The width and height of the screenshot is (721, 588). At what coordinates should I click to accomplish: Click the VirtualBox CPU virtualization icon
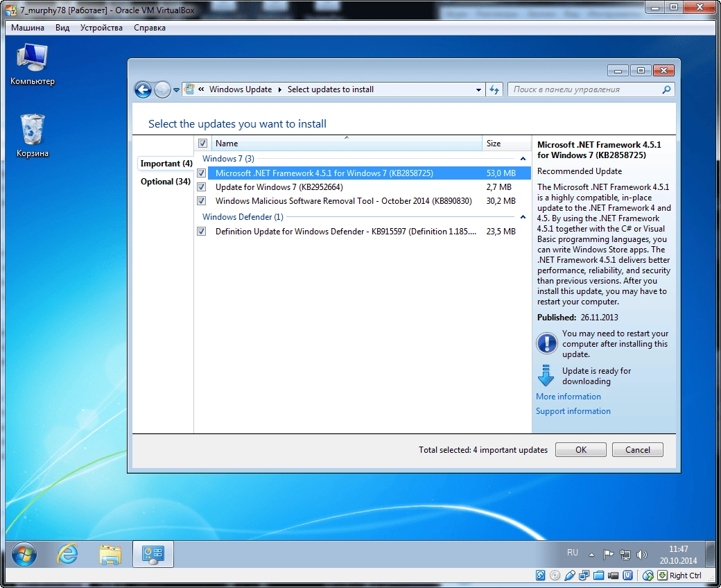pyautogui.click(x=628, y=575)
